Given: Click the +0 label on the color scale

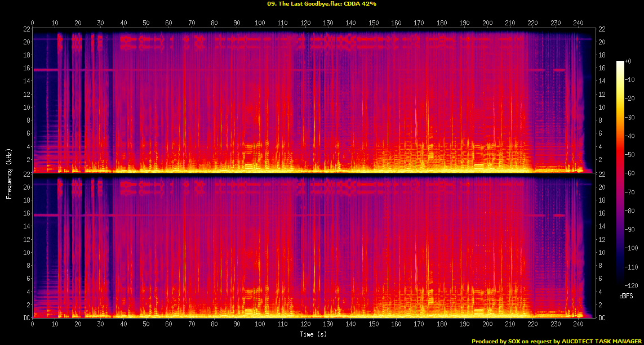Looking at the screenshot, I should tap(629, 61).
